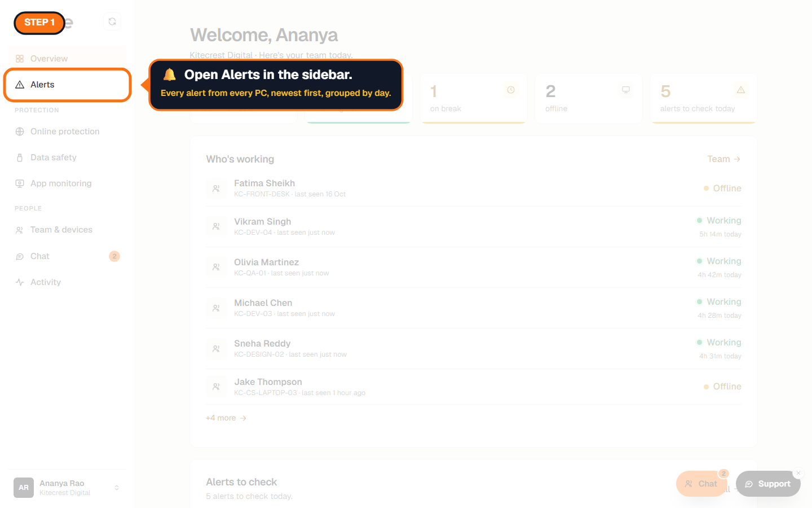Expand the Ananya Rao account switcher chevron
This screenshot has width=812, height=508.
pyautogui.click(x=117, y=488)
